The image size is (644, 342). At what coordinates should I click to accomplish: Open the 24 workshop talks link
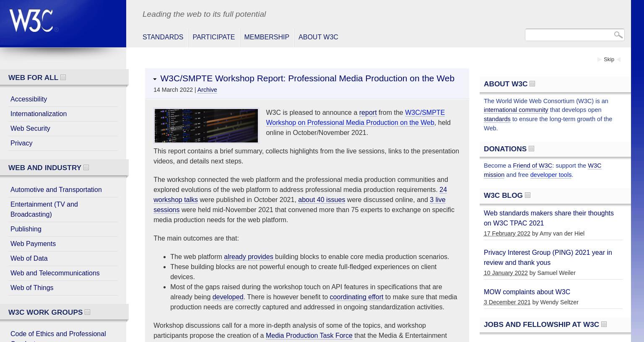click(300, 195)
